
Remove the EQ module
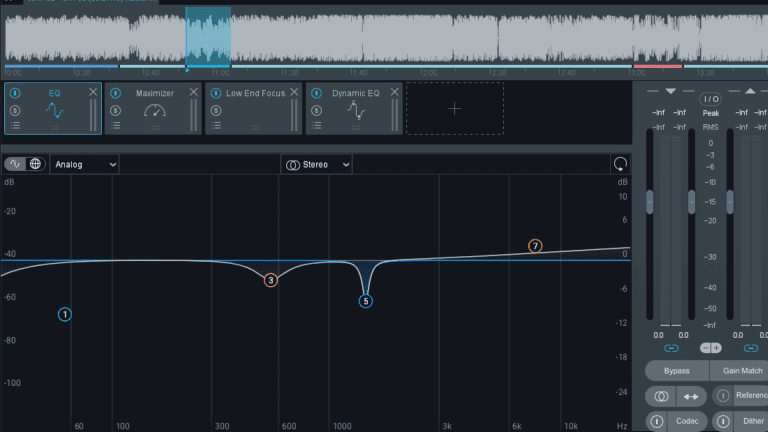(x=93, y=92)
